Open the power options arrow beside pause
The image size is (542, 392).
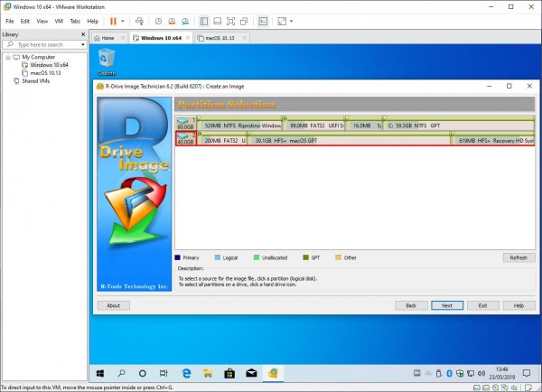(122, 22)
